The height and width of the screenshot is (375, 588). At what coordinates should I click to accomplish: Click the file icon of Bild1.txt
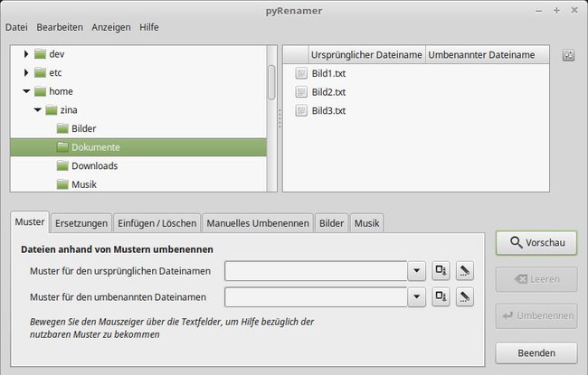(x=301, y=73)
